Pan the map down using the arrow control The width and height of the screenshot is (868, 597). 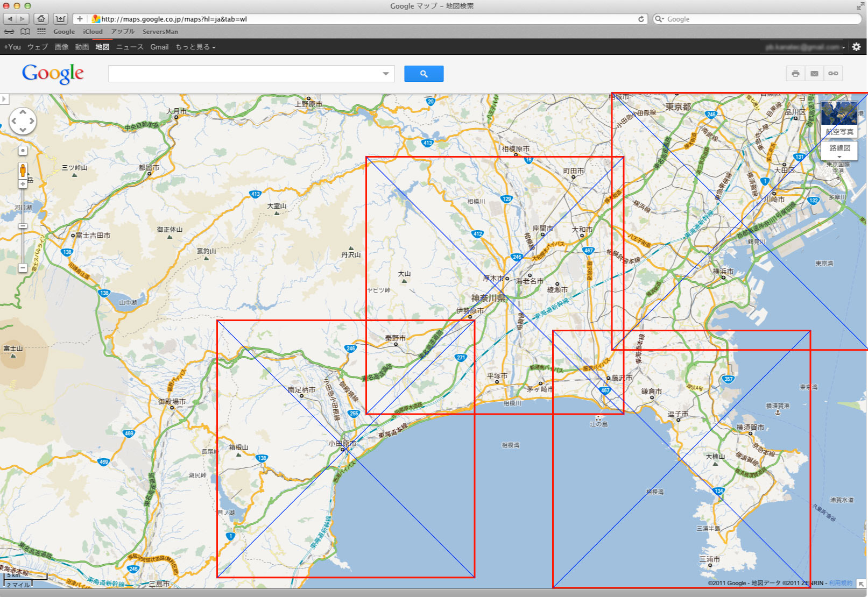coord(23,130)
